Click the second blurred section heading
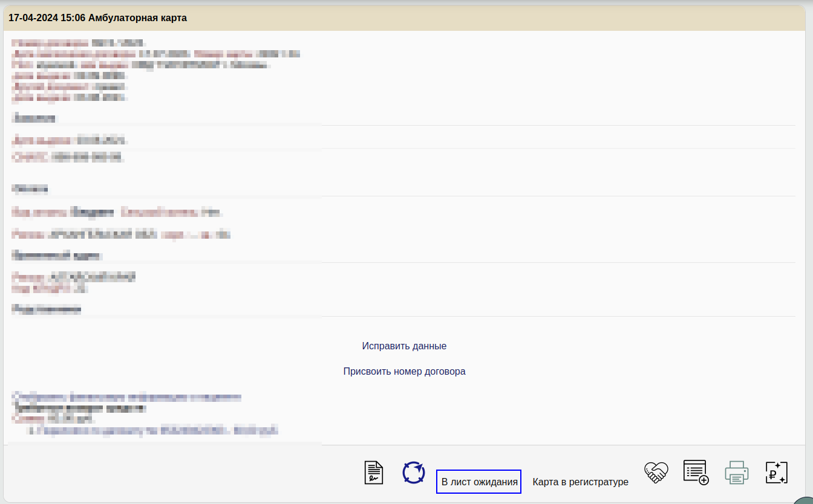 (x=30, y=189)
